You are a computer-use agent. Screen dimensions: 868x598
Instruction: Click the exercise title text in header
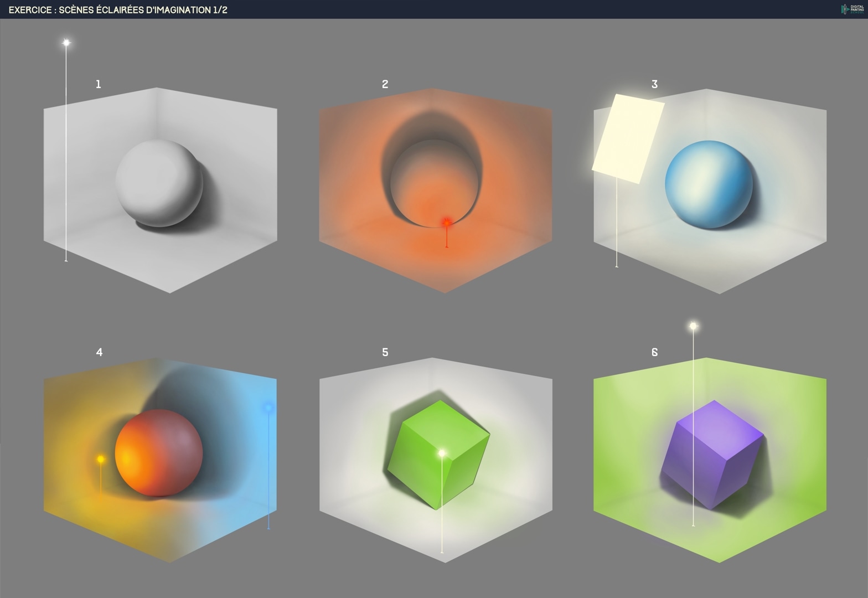pyautogui.click(x=118, y=9)
